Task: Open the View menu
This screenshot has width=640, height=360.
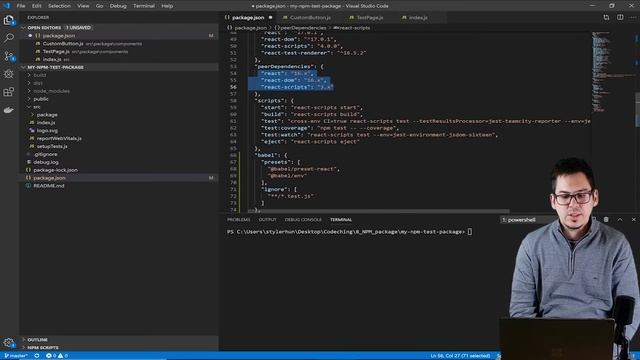Action: coord(83,6)
